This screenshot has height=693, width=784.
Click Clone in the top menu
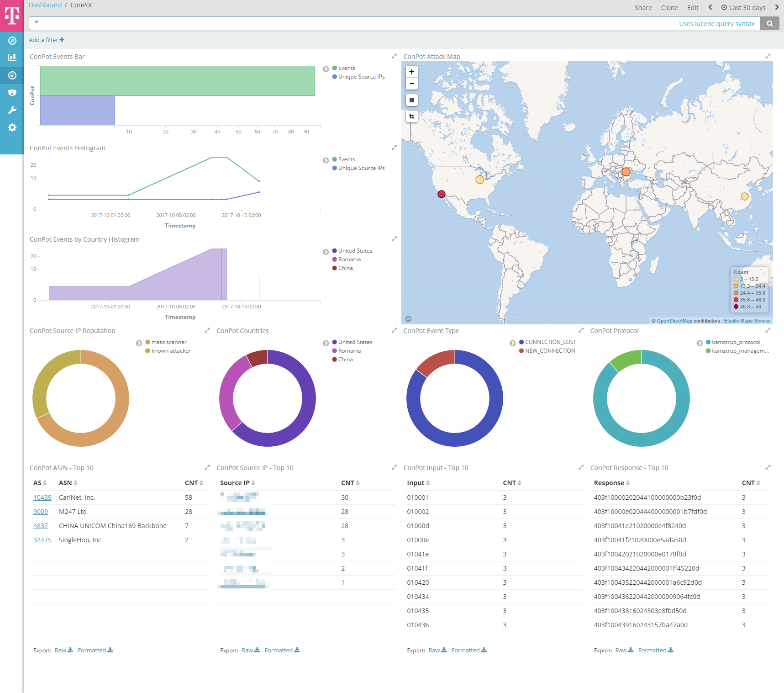point(669,8)
